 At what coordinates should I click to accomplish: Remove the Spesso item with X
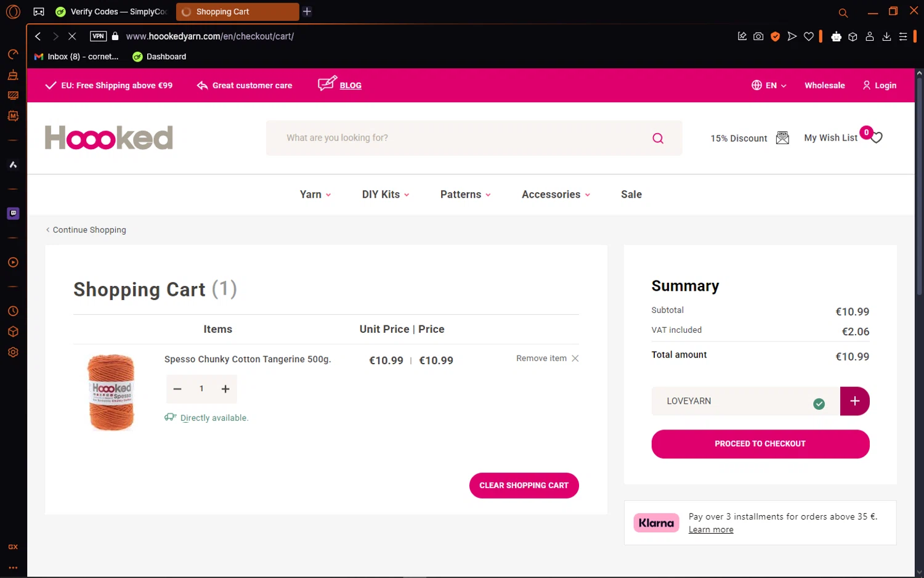pyautogui.click(x=575, y=359)
